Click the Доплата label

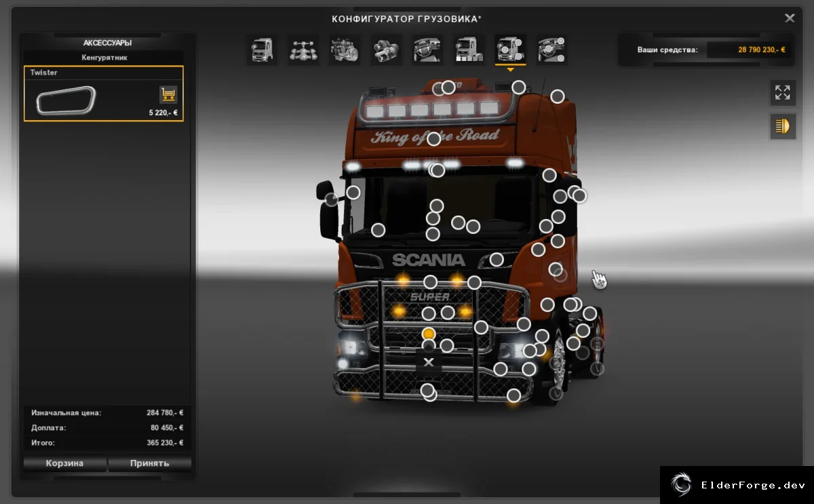[49, 428]
